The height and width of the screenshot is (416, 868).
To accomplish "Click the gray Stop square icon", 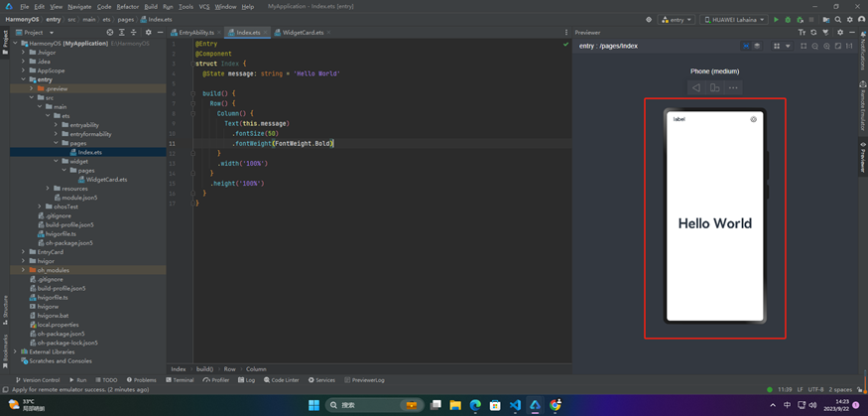I will click(x=811, y=20).
